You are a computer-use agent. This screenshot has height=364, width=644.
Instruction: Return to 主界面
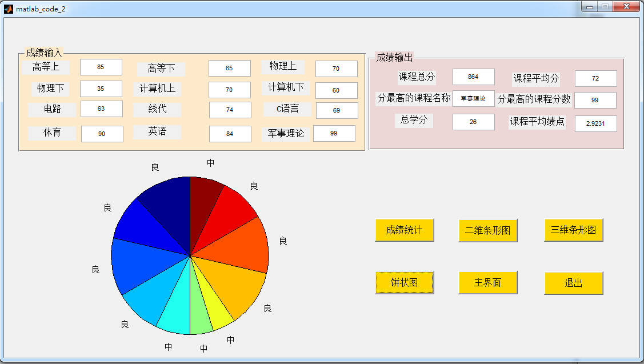click(x=487, y=283)
